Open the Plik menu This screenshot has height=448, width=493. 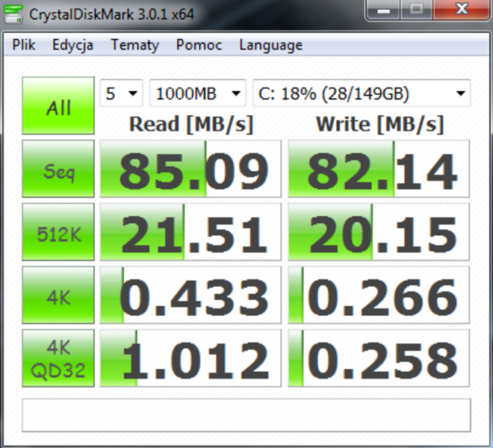click(x=24, y=45)
